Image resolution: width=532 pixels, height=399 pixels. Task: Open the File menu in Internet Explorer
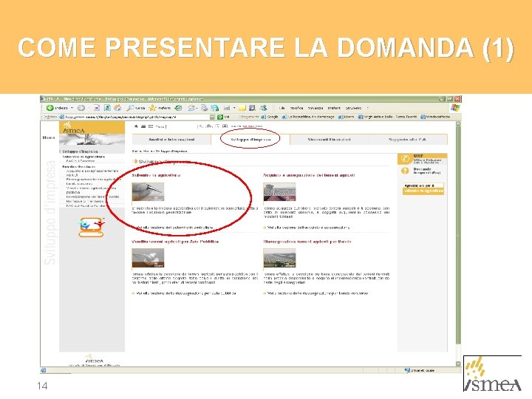pos(282,108)
